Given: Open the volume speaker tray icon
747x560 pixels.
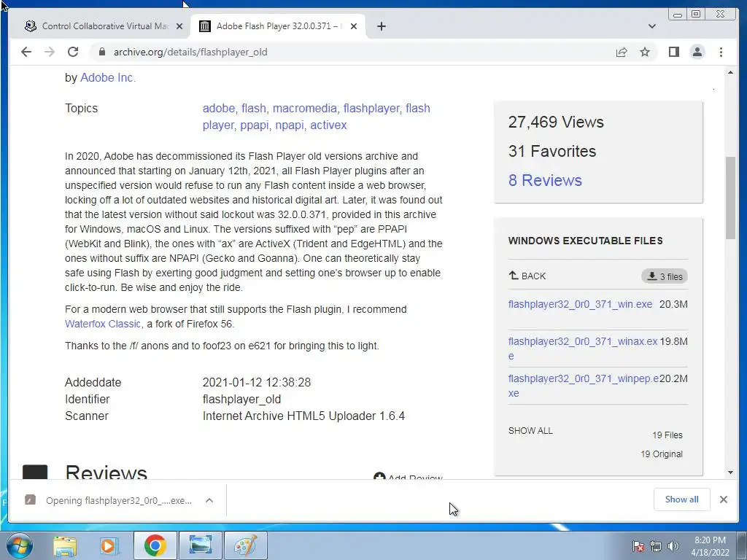Looking at the screenshot, I should pyautogui.click(x=673, y=546).
